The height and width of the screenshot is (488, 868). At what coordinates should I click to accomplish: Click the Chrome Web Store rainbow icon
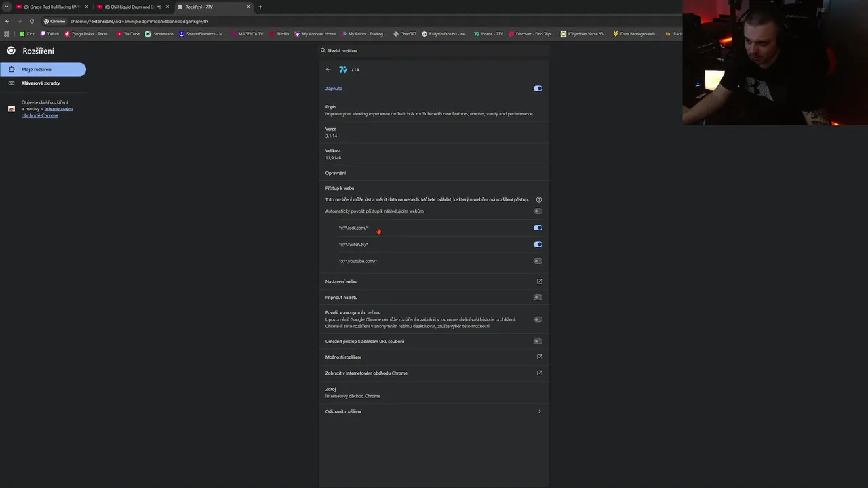click(x=12, y=108)
